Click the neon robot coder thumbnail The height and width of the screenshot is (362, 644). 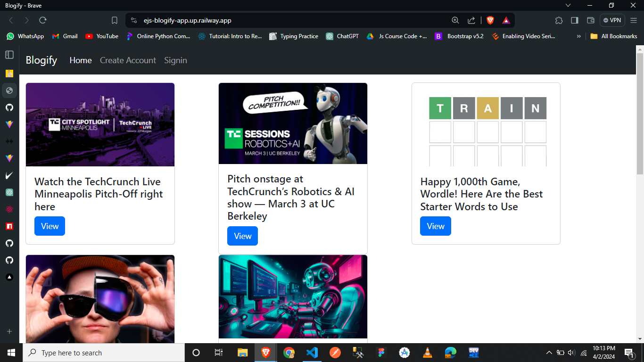(x=293, y=297)
